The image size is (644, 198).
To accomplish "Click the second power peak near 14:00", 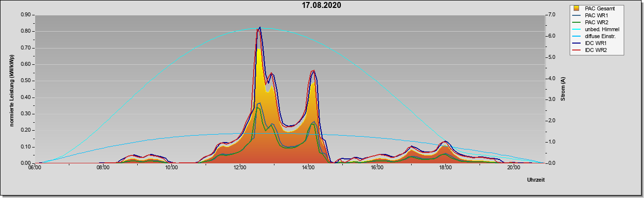I will pyautogui.click(x=313, y=72).
